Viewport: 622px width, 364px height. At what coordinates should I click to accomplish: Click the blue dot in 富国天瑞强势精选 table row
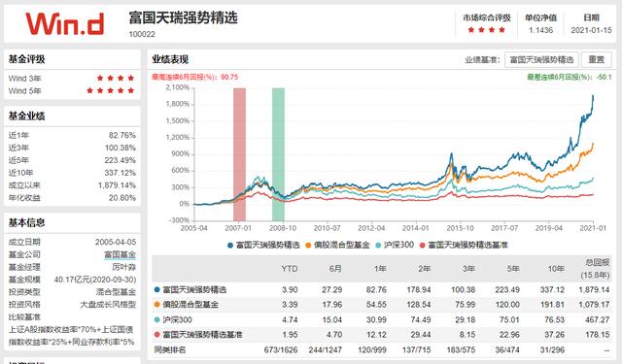156,289
